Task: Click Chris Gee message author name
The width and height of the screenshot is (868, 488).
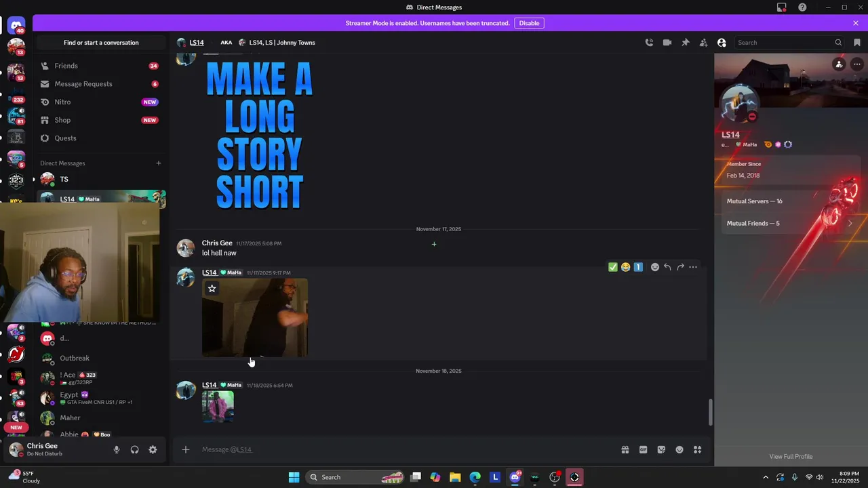Action: [x=217, y=243]
